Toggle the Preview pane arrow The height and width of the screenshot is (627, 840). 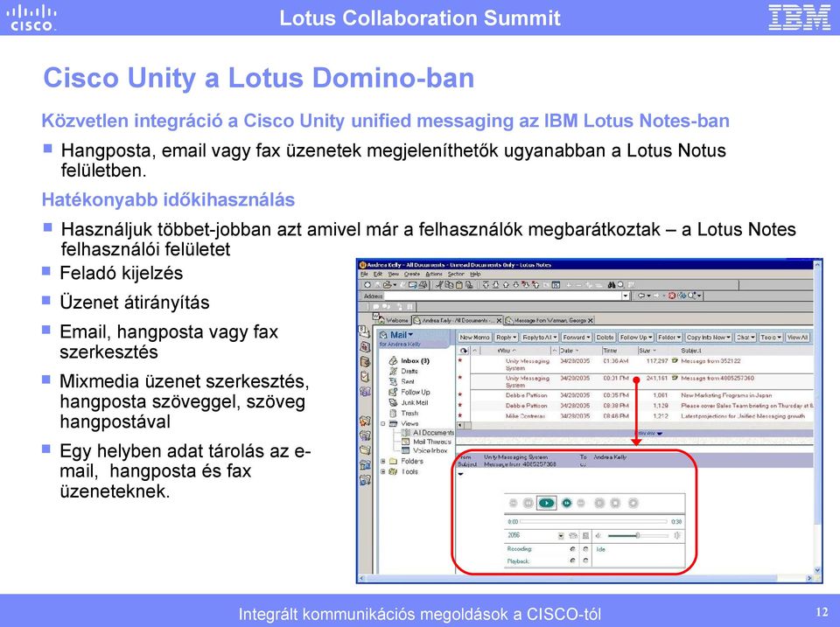point(660,433)
